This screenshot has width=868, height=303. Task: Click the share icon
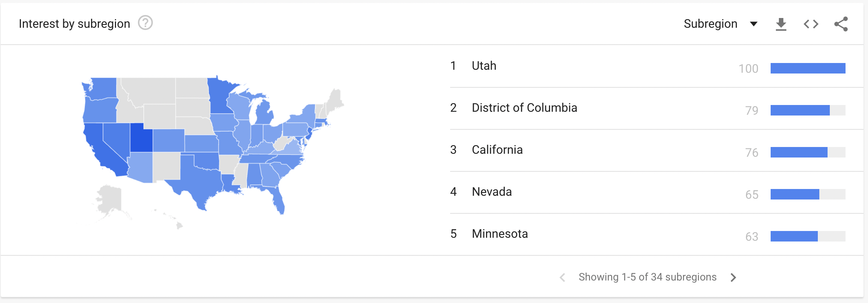coord(841,24)
